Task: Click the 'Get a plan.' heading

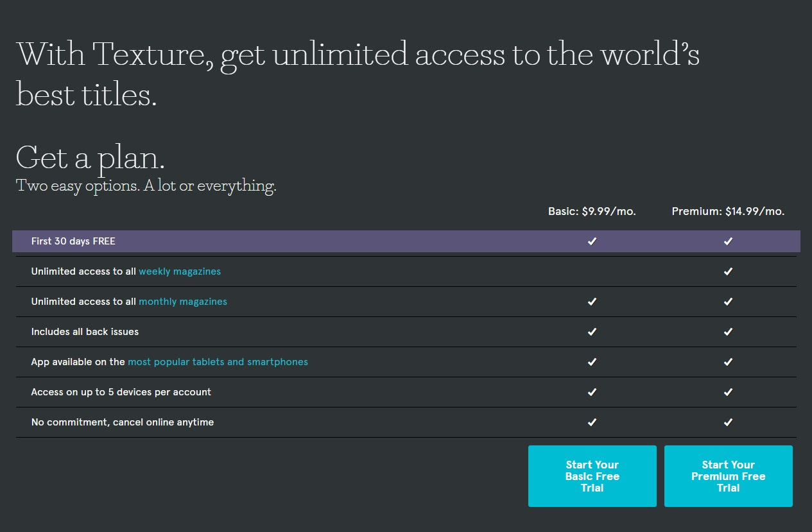Action: tap(90, 158)
